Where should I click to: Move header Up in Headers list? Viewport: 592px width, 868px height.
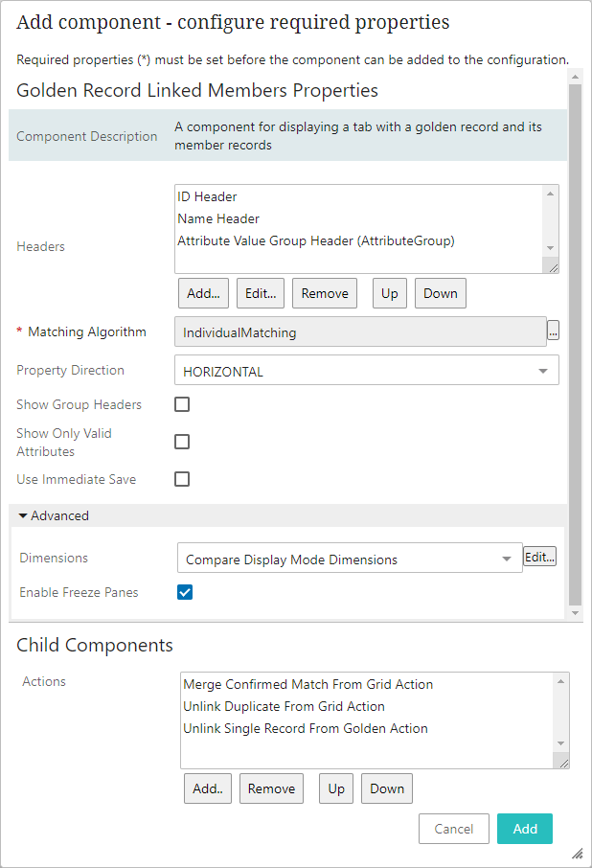coord(389,293)
